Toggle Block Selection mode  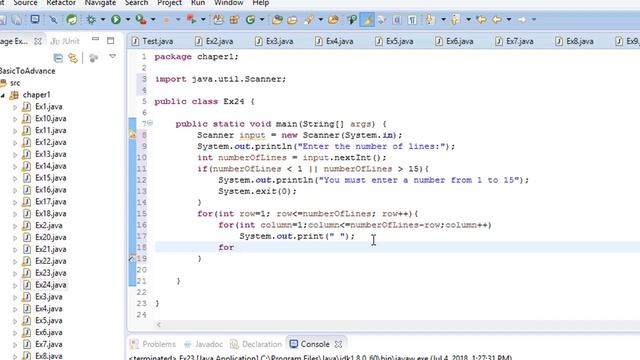coord(397,19)
